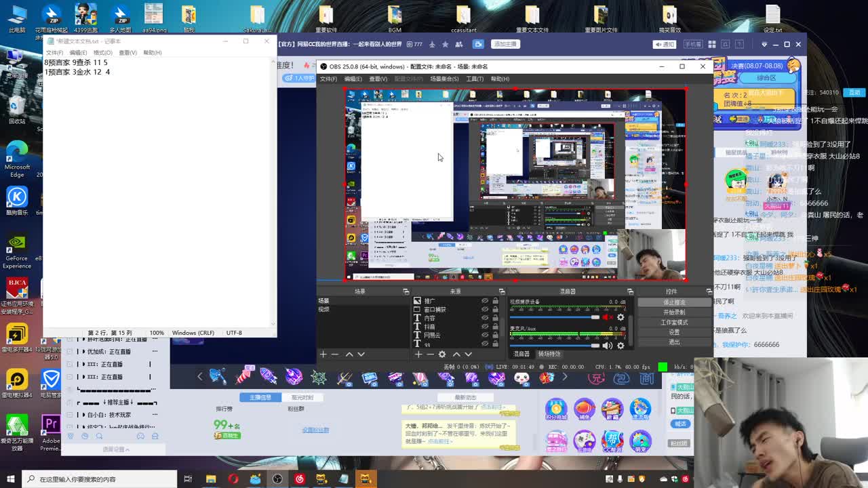The height and width of the screenshot is (488, 868).
Task: Hide the 推广 source via eye icon
Action: pyautogui.click(x=485, y=301)
